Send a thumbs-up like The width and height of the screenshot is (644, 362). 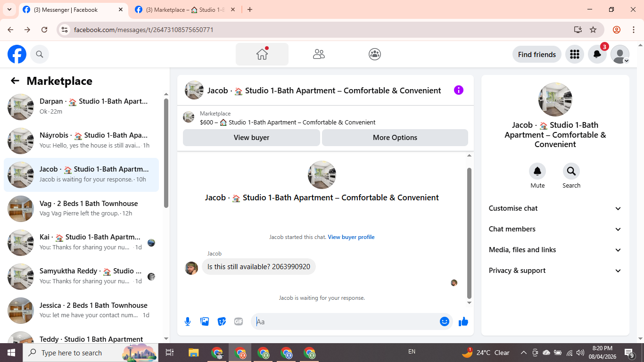pos(463,321)
